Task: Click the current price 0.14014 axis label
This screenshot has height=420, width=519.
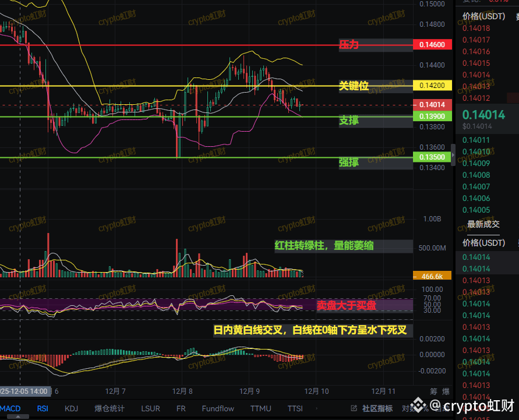Action: point(432,105)
